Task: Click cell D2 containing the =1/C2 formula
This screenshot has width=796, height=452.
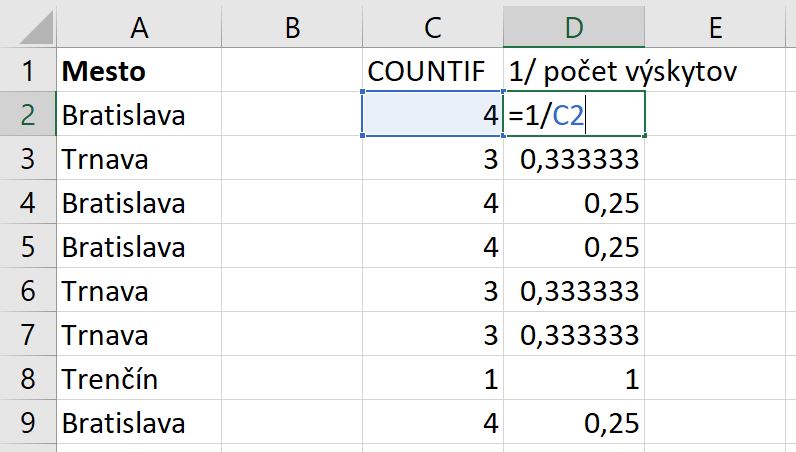Action: [x=574, y=114]
